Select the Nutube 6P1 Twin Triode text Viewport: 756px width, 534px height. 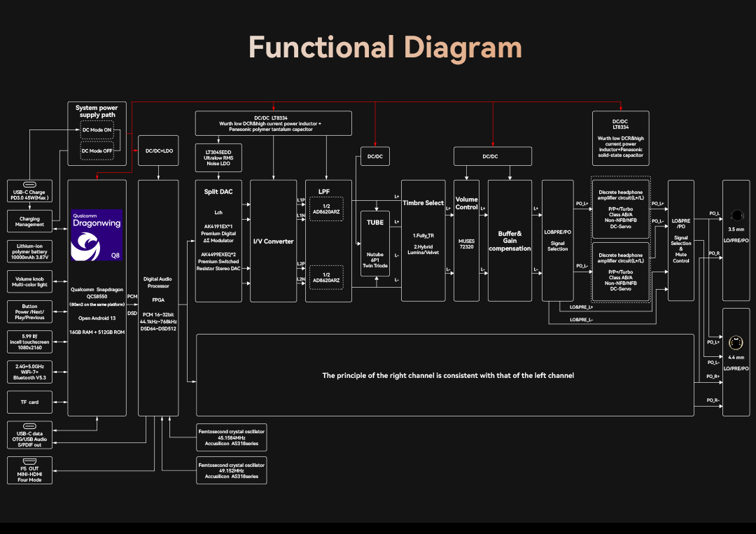[x=375, y=260]
